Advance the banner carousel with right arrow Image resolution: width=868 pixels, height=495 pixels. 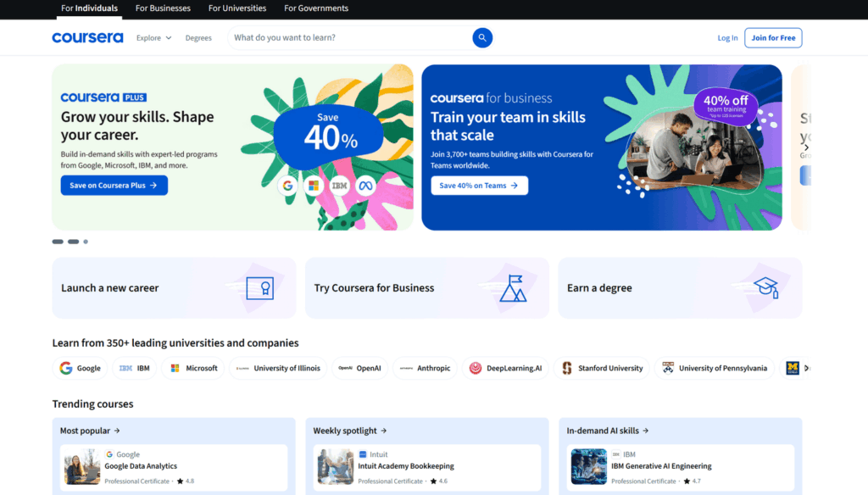[806, 147]
